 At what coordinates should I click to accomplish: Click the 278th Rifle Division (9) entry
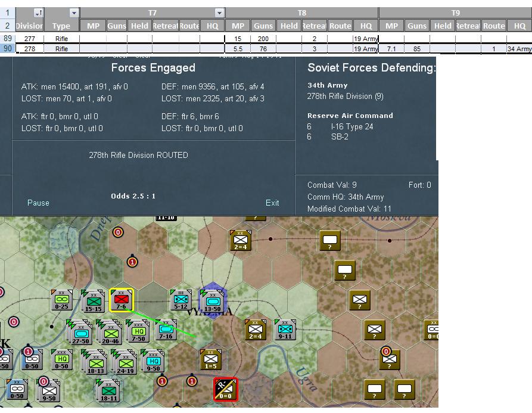point(345,97)
